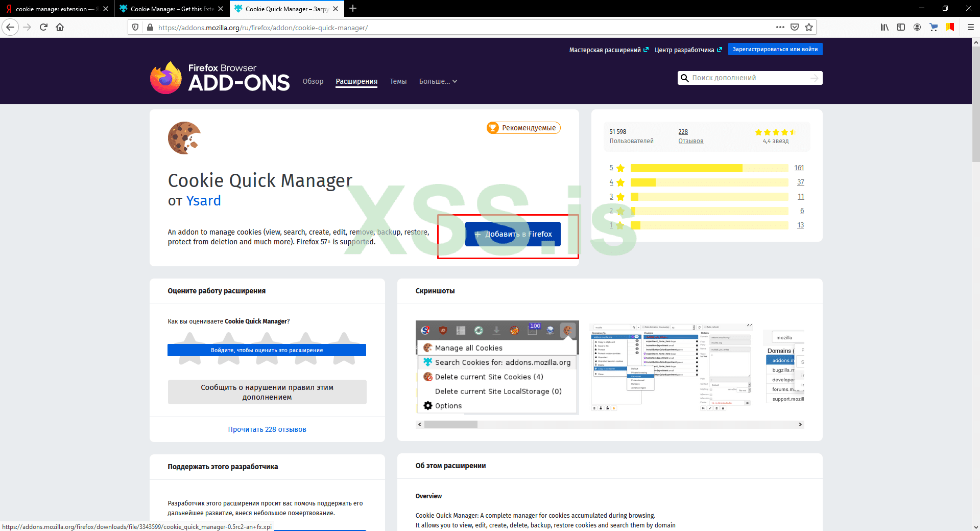The image size is (980, 531).
Task: View site security padlock info
Action: 150,27
